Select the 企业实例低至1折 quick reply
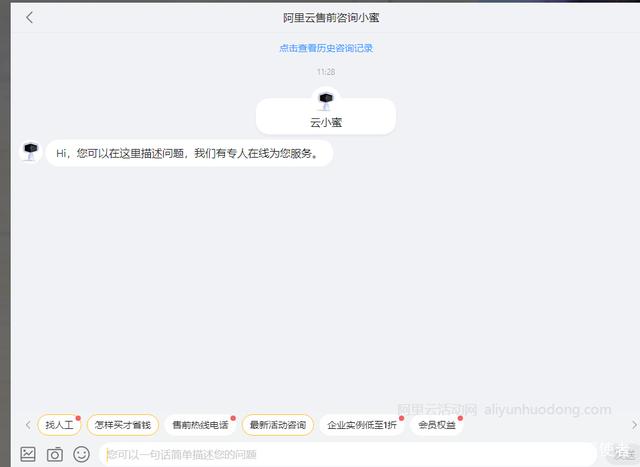The height and width of the screenshot is (467, 640). coord(362,425)
